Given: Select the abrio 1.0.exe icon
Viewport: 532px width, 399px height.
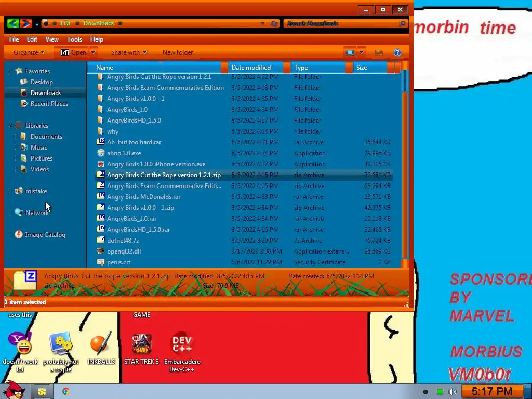Looking at the screenshot, I should coord(100,153).
